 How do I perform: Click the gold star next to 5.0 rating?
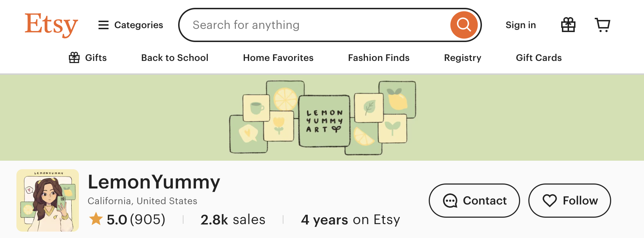[96, 219]
